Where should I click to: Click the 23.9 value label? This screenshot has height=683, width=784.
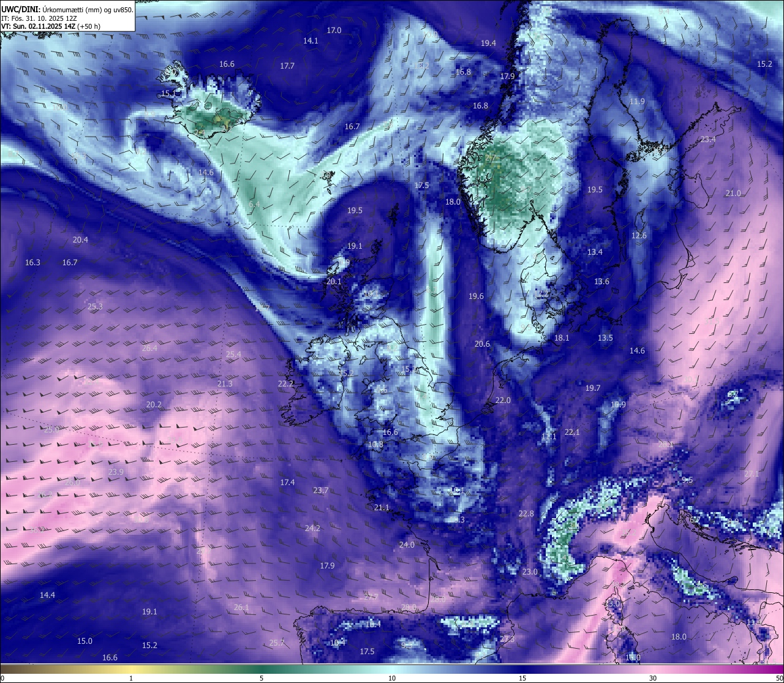[x=116, y=472]
